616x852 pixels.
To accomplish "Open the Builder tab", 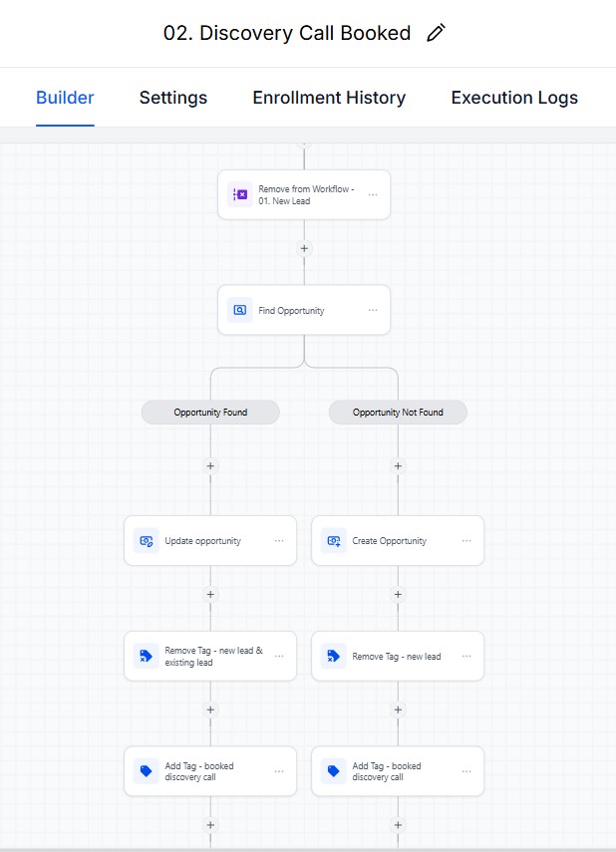I will pos(65,98).
